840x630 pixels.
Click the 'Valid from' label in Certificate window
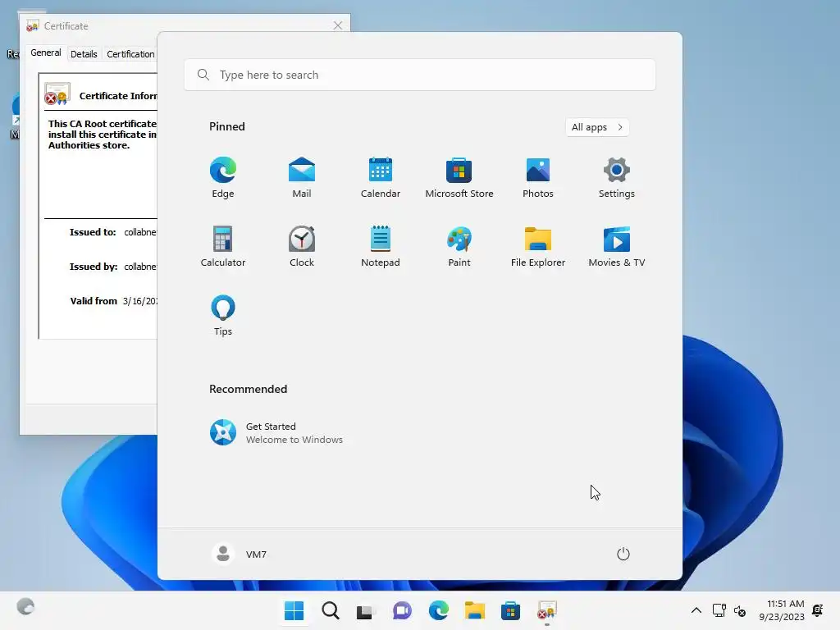coord(94,301)
